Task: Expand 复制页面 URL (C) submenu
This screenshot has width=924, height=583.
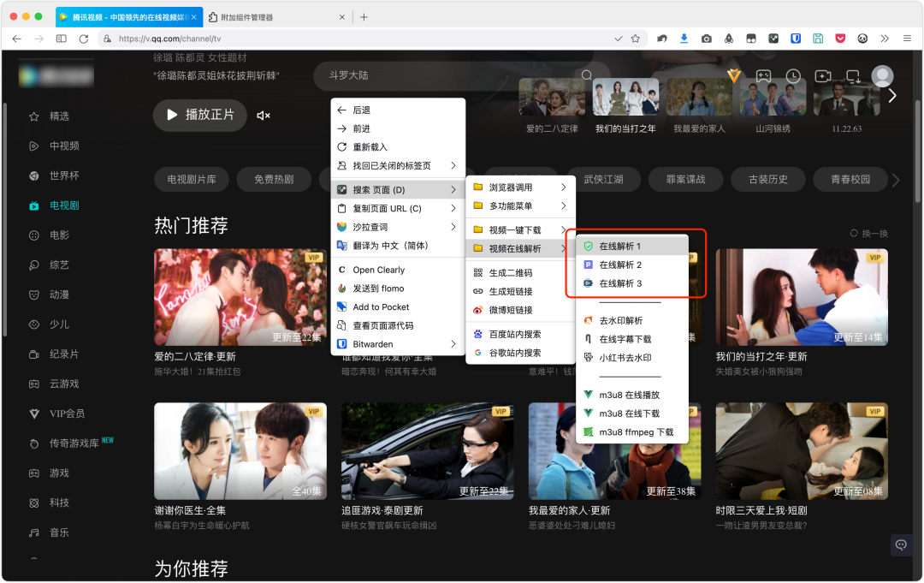Action: click(x=398, y=209)
